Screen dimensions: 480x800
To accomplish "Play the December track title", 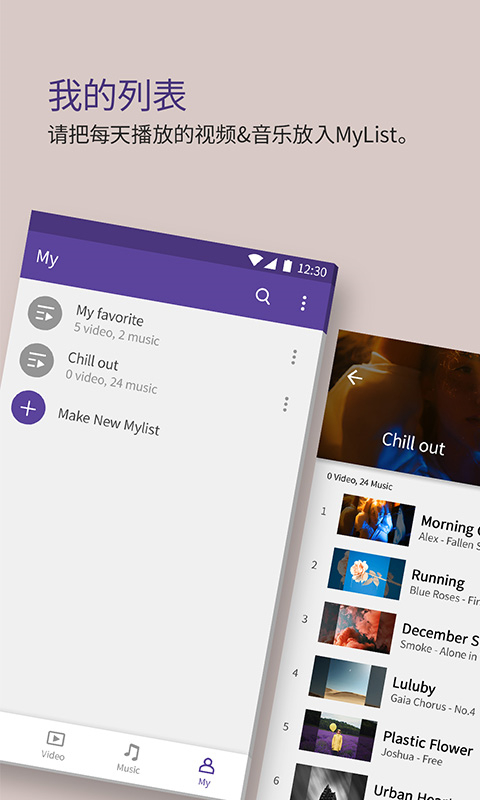I will pyautogui.click(x=441, y=634).
